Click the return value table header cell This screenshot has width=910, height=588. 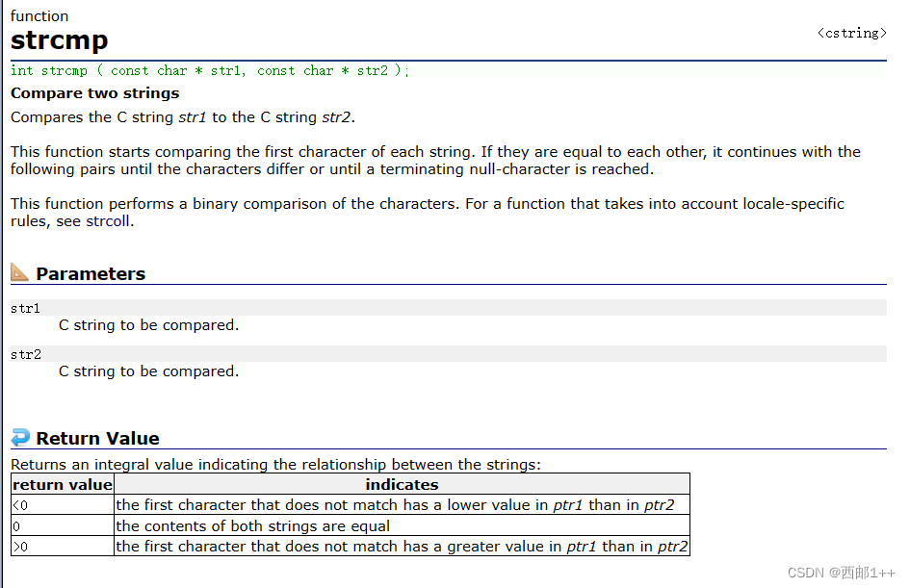62,484
